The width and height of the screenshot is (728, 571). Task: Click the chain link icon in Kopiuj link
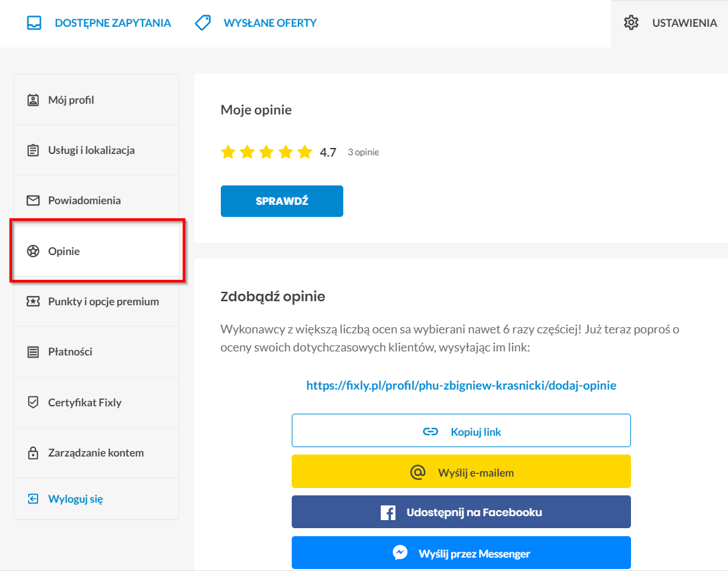point(430,431)
